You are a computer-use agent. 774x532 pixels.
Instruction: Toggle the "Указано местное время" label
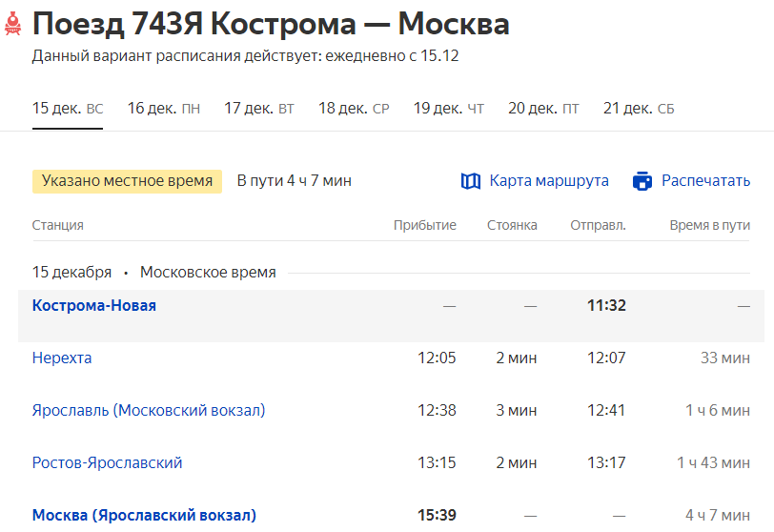click(x=127, y=181)
